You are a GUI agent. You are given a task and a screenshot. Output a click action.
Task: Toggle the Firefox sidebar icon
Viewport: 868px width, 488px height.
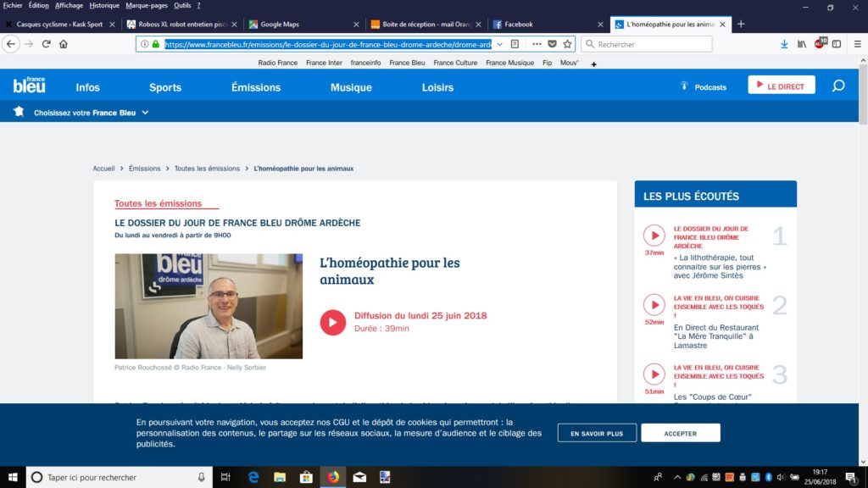click(837, 44)
